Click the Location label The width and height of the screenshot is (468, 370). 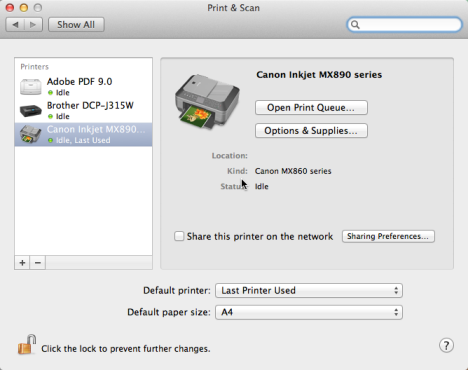point(230,156)
